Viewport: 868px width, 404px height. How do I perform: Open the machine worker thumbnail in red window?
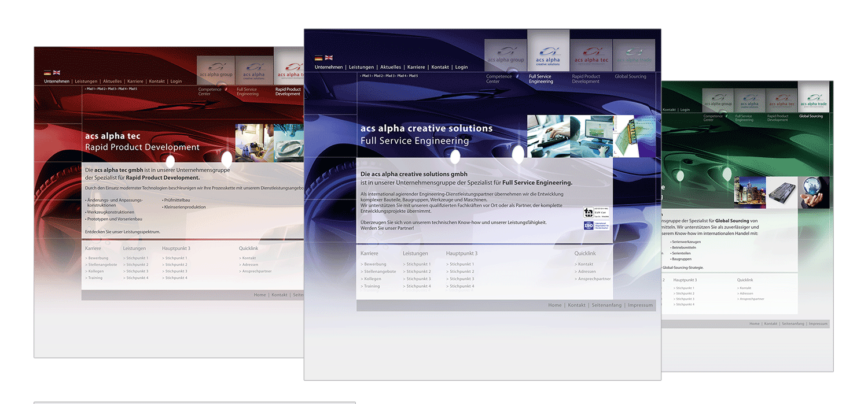click(255, 143)
